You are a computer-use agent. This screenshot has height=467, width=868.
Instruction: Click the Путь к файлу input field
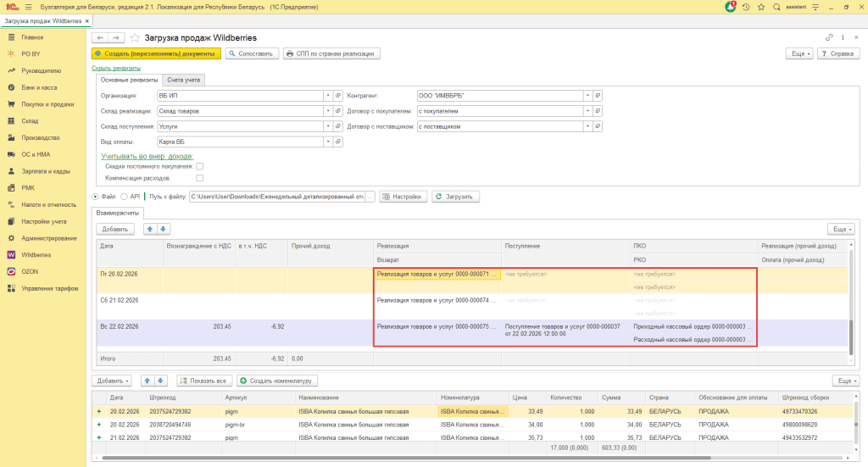pyautogui.click(x=276, y=197)
